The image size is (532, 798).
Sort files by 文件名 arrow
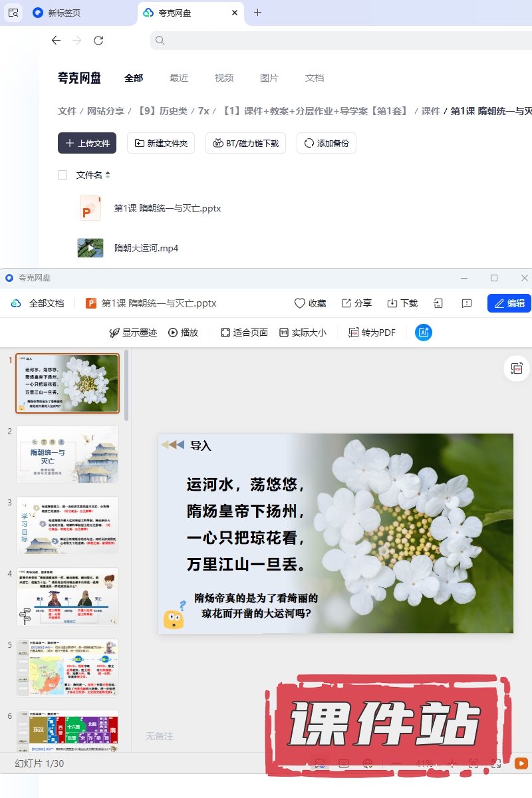(x=108, y=175)
